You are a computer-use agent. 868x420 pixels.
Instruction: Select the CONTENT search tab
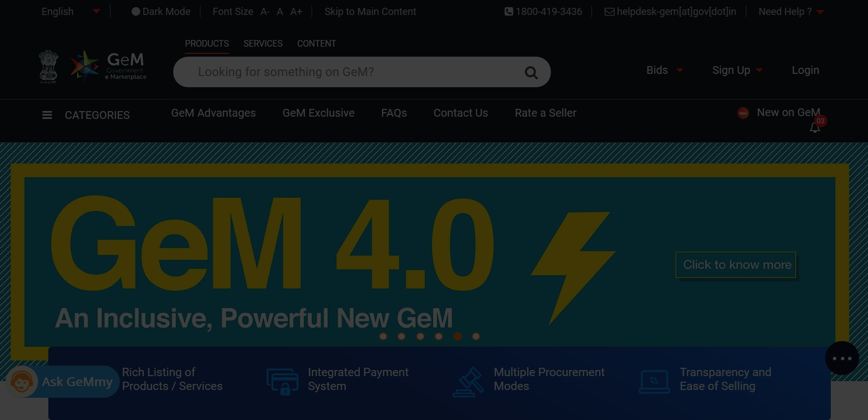point(317,43)
